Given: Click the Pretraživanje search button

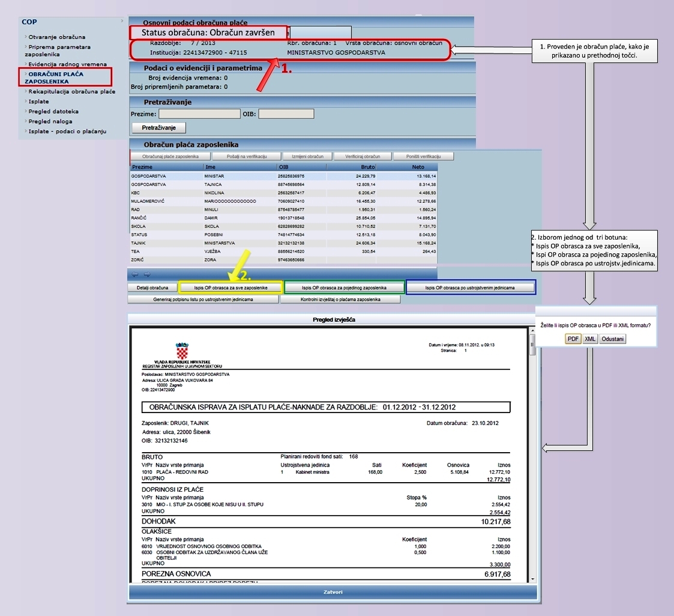Looking at the screenshot, I should [159, 128].
